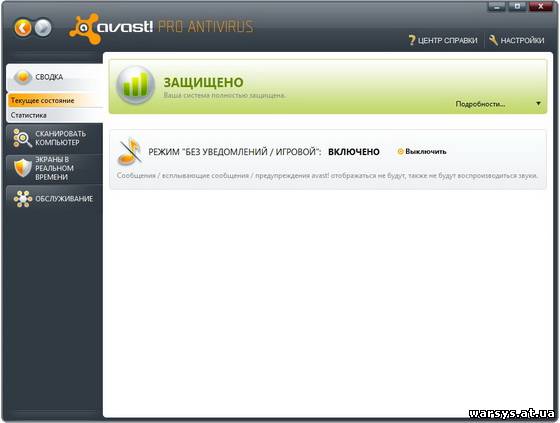Click the Maintenance molecule icon
560x423 pixels.
click(x=22, y=199)
